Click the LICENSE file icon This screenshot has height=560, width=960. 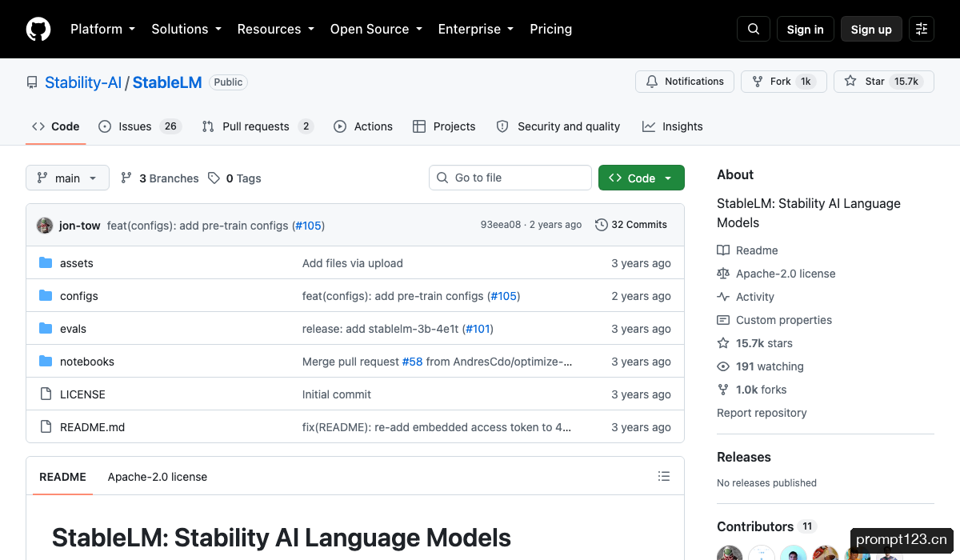46,394
